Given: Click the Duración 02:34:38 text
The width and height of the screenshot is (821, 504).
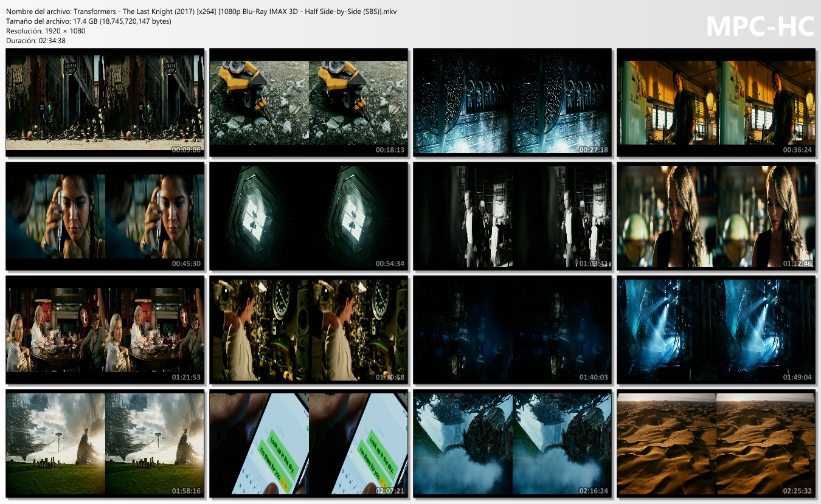Looking at the screenshot, I should 36,41.
